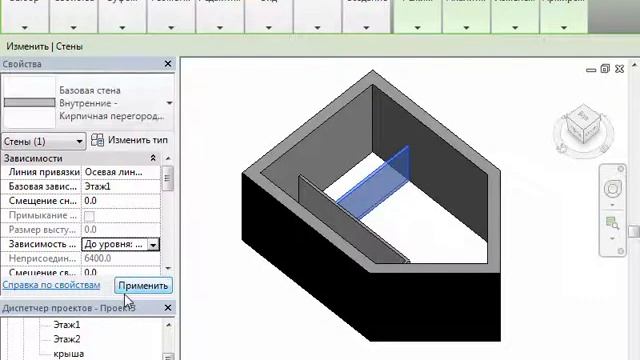Close the Диспетчер проектов panel
Image resolution: width=640 pixels, height=360 pixels.
point(168,308)
